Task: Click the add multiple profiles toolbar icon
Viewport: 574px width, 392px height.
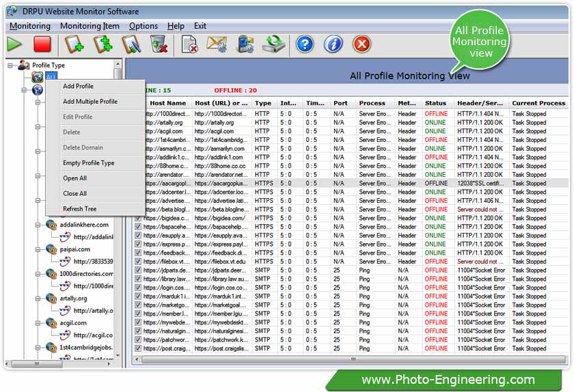Action: (x=103, y=44)
